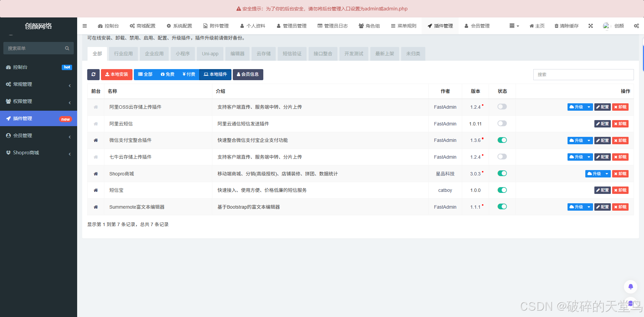Enable the 阿里OSS云存储上传插件 status switch
The image size is (644, 317).
coord(502,107)
